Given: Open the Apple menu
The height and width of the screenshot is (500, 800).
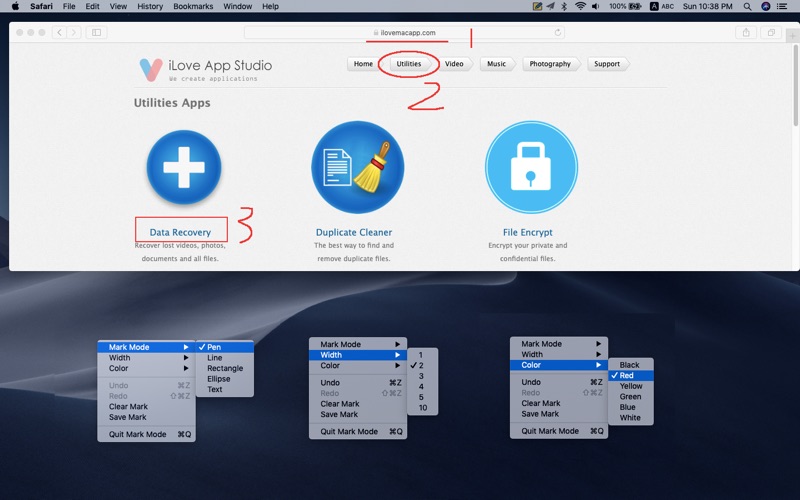Looking at the screenshot, I should [15, 6].
